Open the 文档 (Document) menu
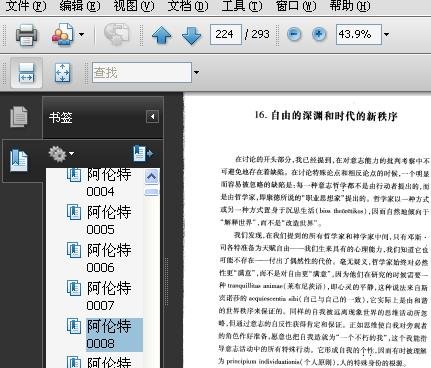This screenshot has width=431, height=368. coord(188,6)
